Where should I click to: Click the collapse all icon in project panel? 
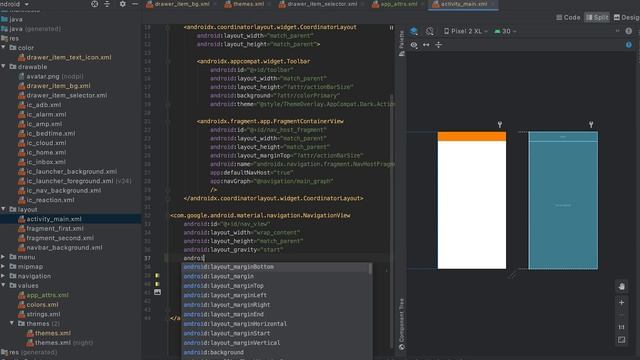coord(107,4)
